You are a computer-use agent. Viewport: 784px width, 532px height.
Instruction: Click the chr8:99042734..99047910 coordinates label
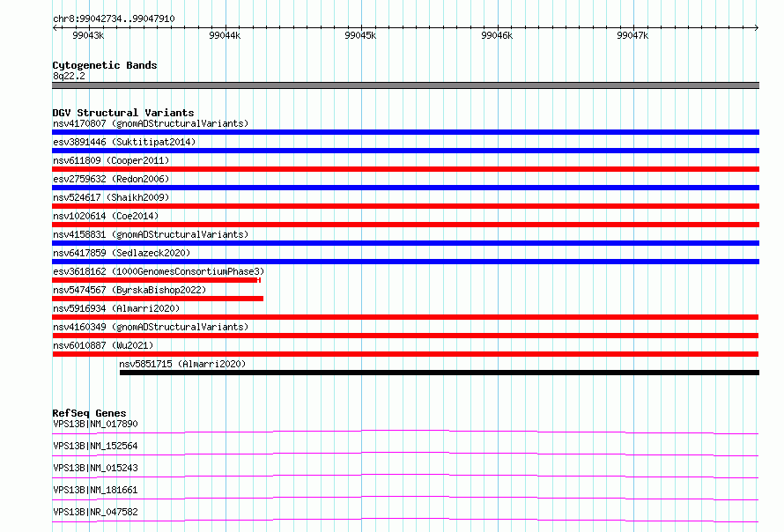(x=114, y=18)
